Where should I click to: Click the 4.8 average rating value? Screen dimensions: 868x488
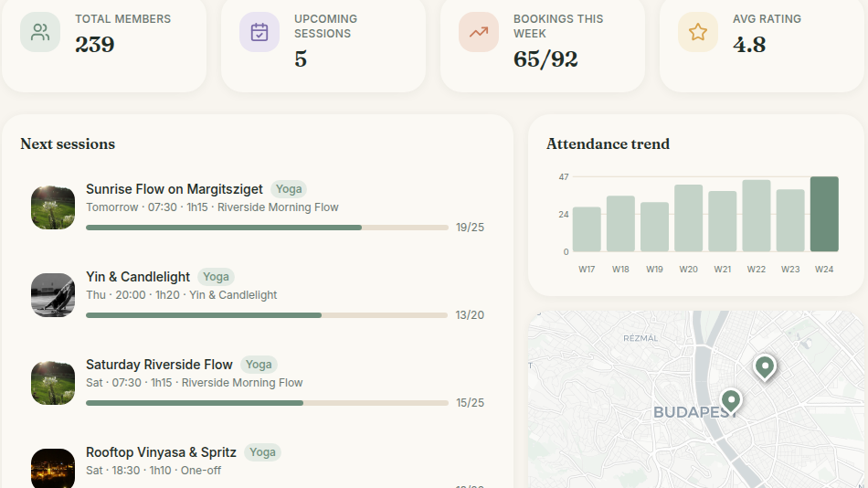point(749,44)
